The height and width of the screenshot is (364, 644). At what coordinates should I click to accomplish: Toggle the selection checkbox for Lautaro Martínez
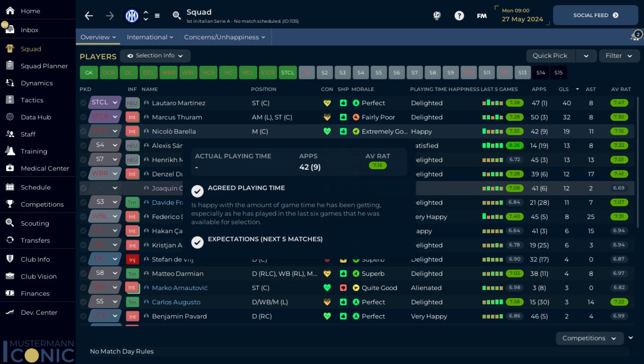[x=84, y=103]
